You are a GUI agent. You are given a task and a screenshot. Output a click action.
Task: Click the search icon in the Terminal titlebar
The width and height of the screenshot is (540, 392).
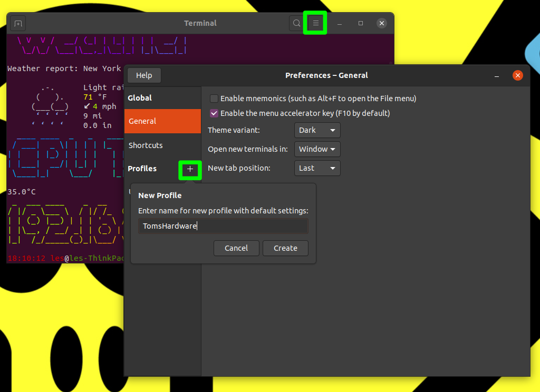(296, 23)
